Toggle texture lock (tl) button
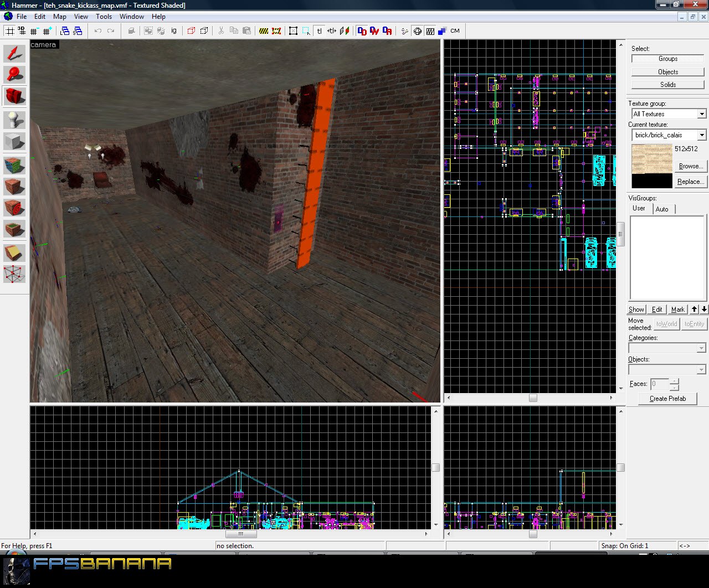709x588 pixels. 320,31
